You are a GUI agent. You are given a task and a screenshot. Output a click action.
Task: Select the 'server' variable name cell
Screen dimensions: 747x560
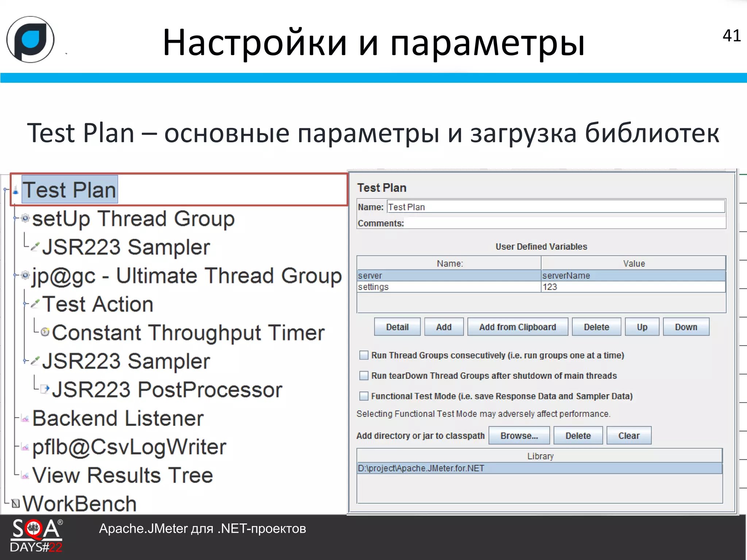click(x=449, y=276)
